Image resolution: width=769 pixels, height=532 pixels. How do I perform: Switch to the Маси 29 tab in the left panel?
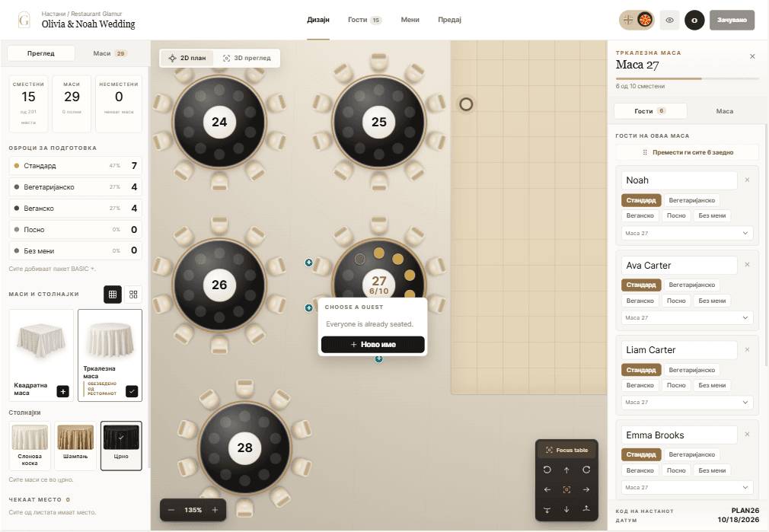(x=110, y=53)
